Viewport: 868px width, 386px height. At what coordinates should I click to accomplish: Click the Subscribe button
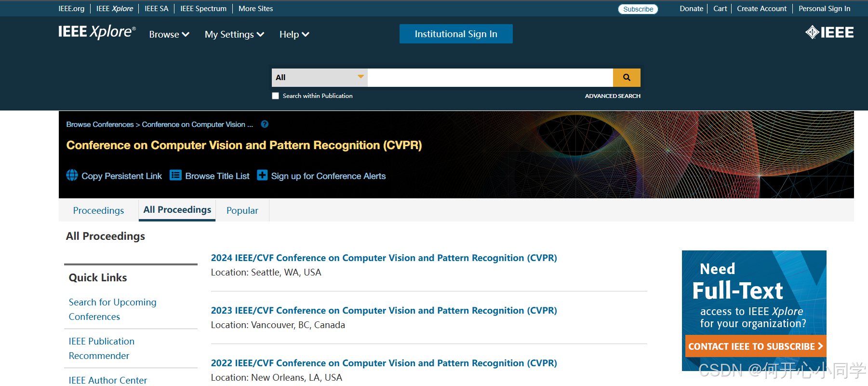tap(638, 9)
